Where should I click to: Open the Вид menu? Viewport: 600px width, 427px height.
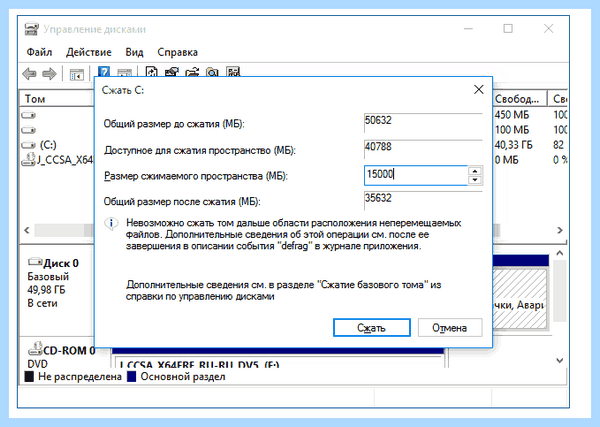click(134, 52)
